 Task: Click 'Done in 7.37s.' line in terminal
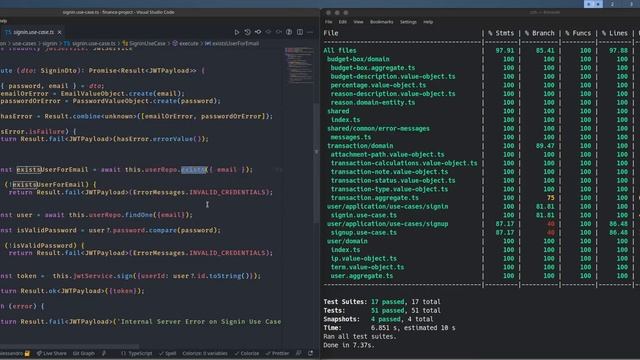(x=349, y=345)
